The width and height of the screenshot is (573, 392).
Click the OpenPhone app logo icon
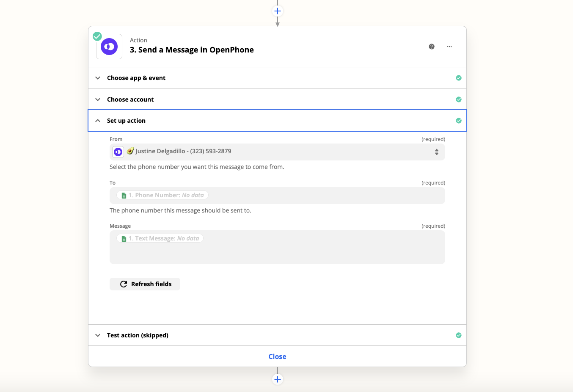coord(109,47)
